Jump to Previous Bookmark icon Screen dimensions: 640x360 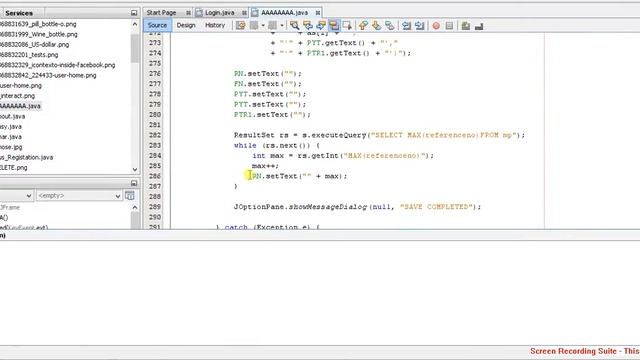[x=363, y=26]
